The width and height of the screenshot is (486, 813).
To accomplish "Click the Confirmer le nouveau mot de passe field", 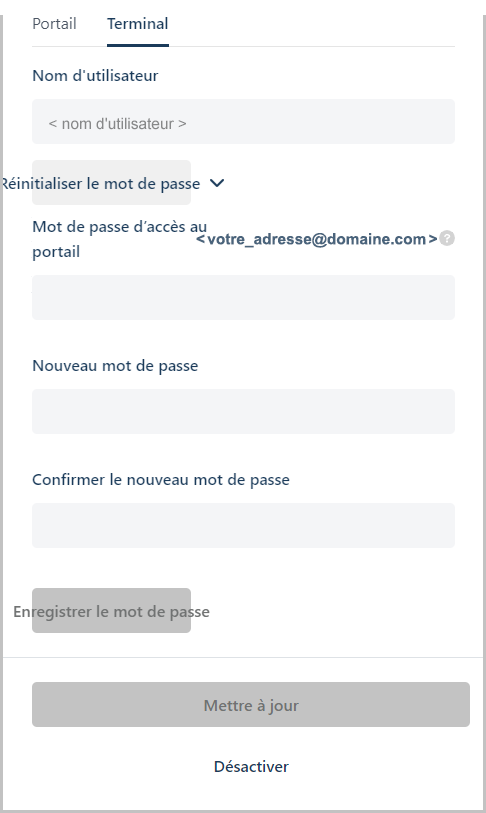I will [243, 525].
